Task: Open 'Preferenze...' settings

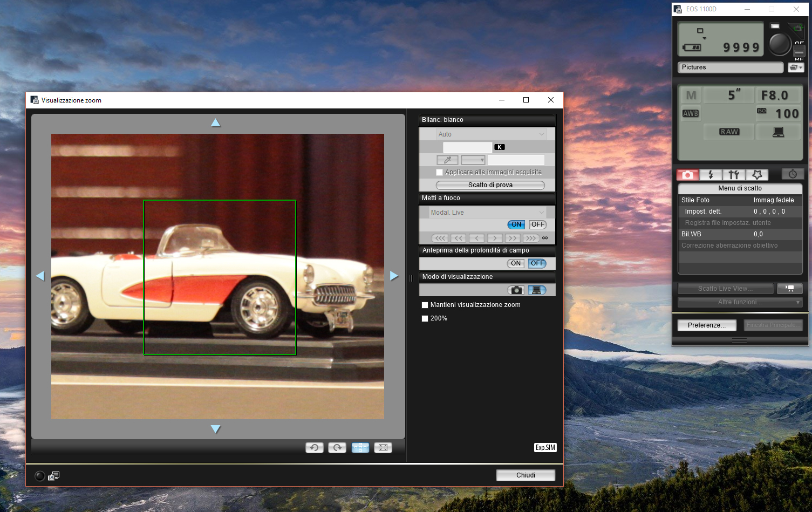Action: (707, 325)
